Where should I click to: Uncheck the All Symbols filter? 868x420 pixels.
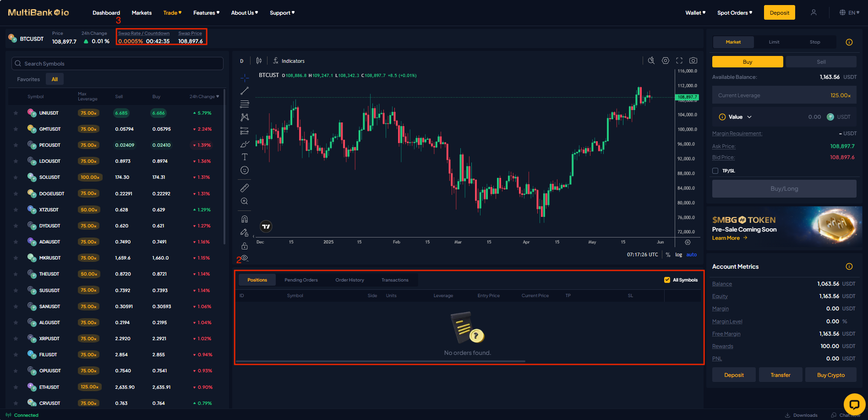667,280
